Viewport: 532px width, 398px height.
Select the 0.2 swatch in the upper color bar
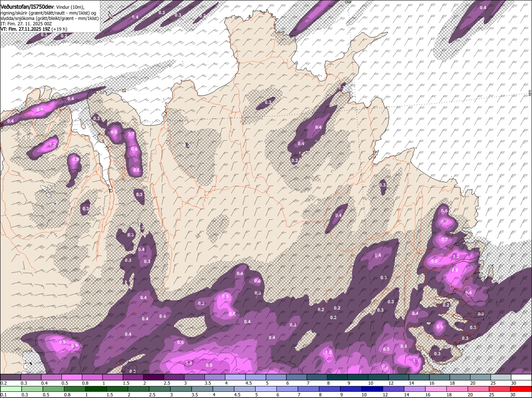pyautogui.click(x=10, y=377)
